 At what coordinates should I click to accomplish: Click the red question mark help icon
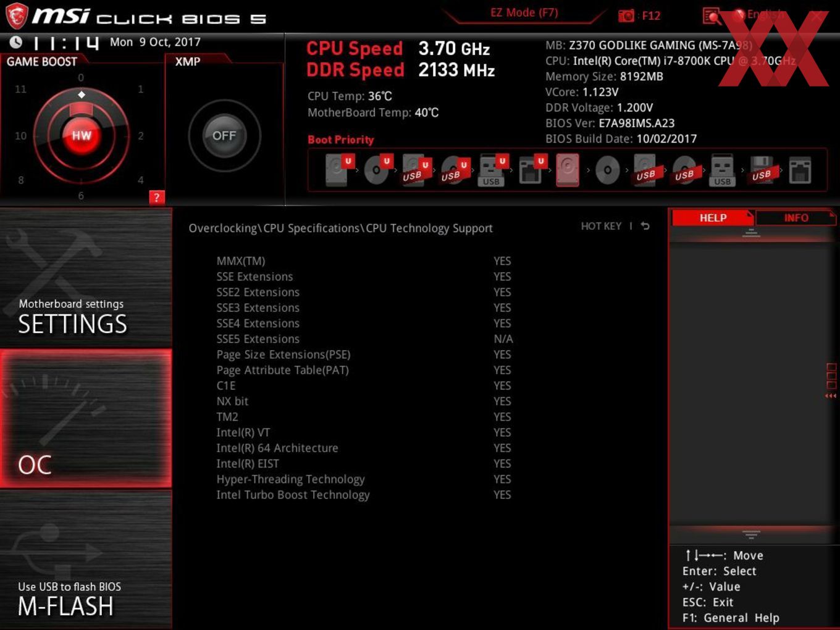tap(157, 198)
